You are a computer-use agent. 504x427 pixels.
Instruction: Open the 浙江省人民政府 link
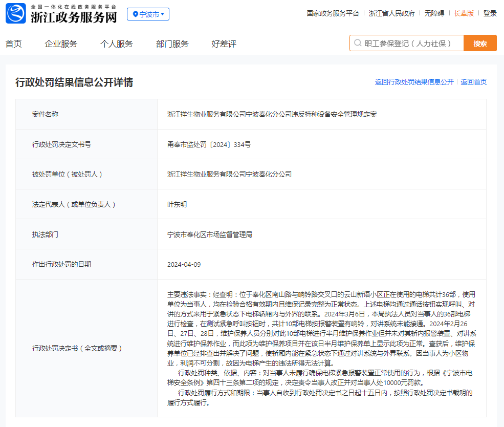[x=392, y=13]
